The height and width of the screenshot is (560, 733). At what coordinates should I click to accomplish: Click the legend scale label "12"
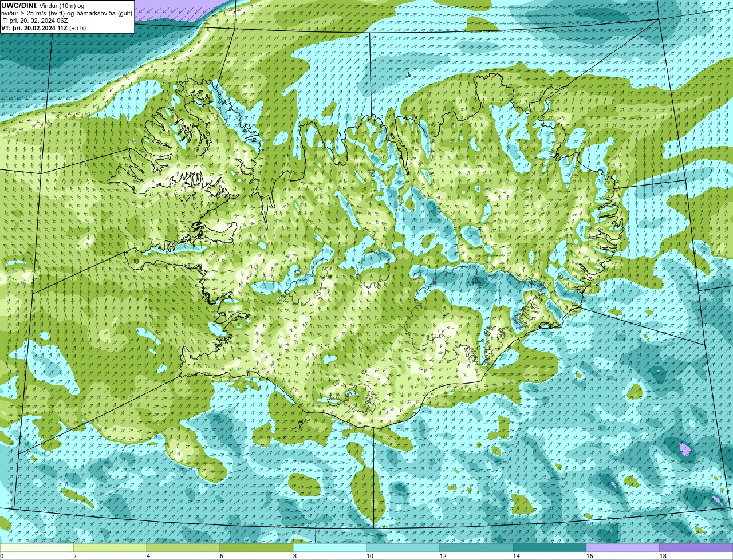443,556
